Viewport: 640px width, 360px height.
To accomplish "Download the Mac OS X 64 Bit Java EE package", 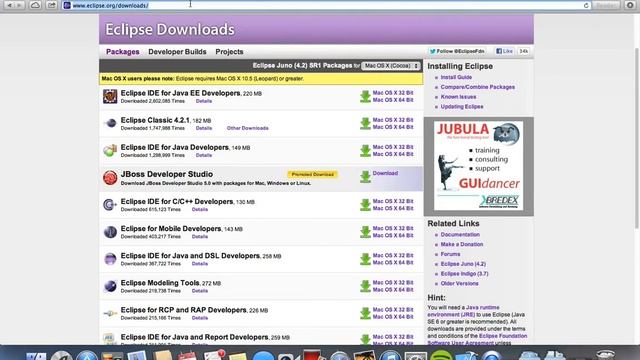I will point(393,100).
